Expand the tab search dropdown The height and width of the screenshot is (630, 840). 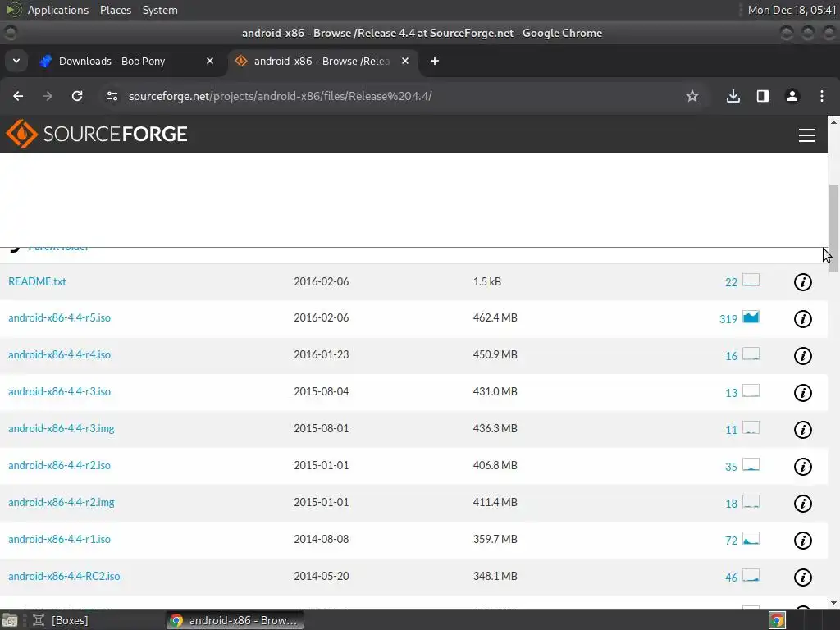coord(16,61)
